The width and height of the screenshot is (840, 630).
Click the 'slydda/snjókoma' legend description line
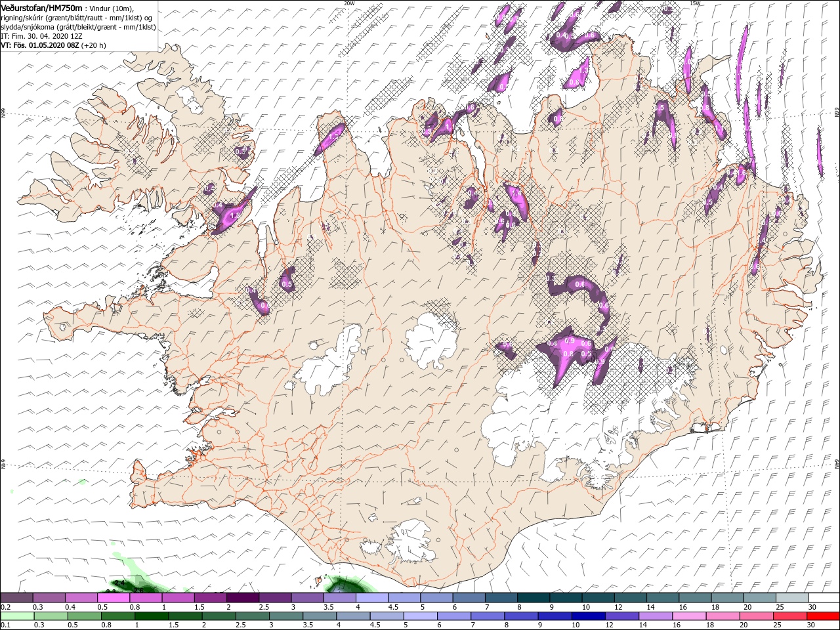[79, 27]
